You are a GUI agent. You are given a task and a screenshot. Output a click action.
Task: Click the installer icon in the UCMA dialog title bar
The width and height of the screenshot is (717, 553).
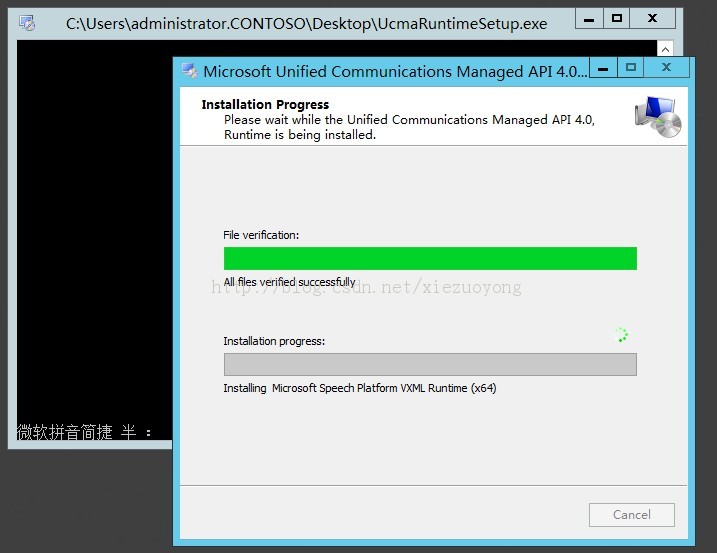pyautogui.click(x=190, y=71)
